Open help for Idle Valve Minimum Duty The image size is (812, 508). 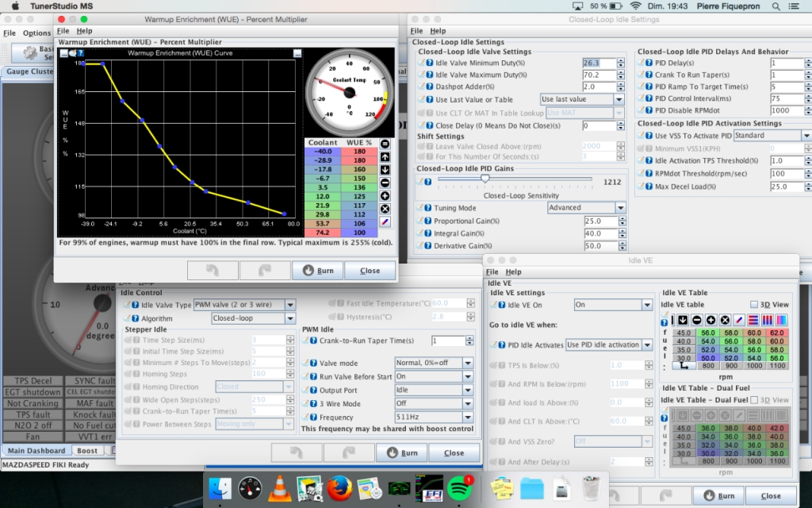429,63
